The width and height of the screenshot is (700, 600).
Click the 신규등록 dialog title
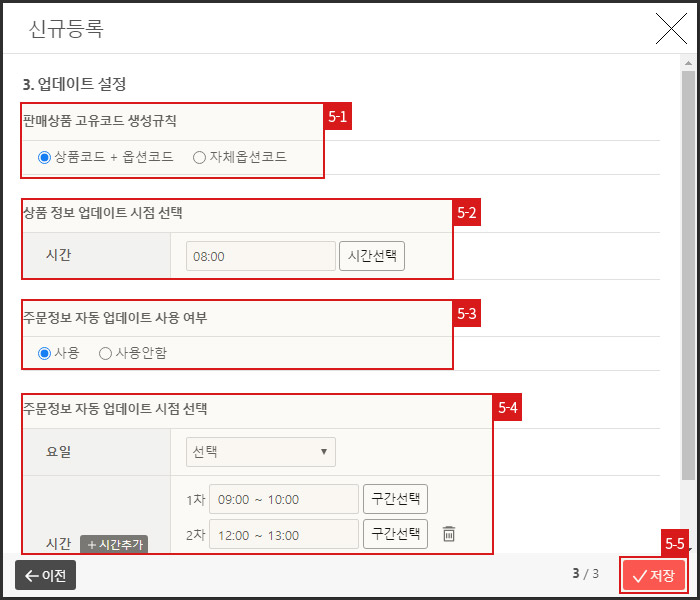(66, 29)
